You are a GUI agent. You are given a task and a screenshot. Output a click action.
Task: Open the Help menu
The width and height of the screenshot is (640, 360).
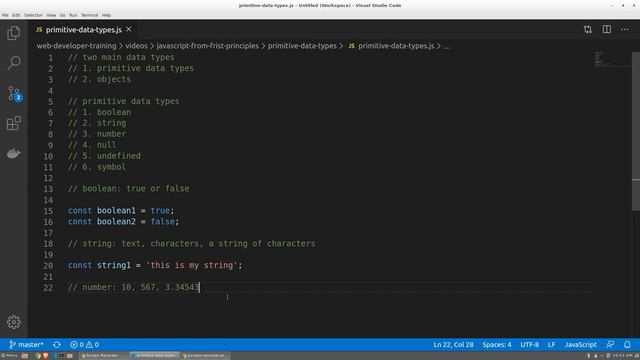pos(106,15)
